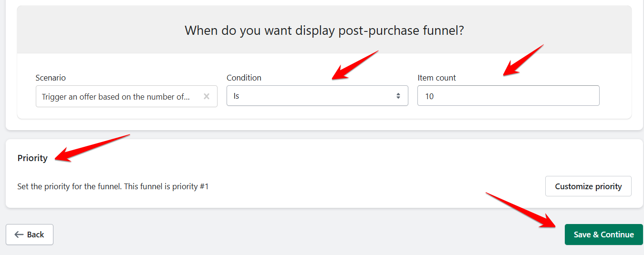Click the Priority section heading
The width and height of the screenshot is (644, 255).
32,158
